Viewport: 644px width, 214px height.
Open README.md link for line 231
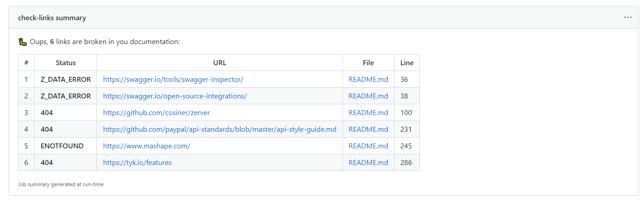tap(368, 129)
